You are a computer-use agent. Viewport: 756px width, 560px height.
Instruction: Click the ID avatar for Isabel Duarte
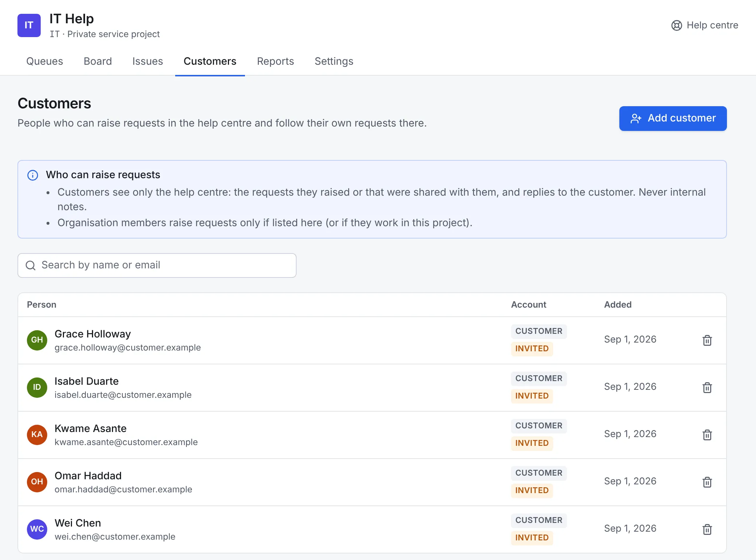[x=37, y=388]
